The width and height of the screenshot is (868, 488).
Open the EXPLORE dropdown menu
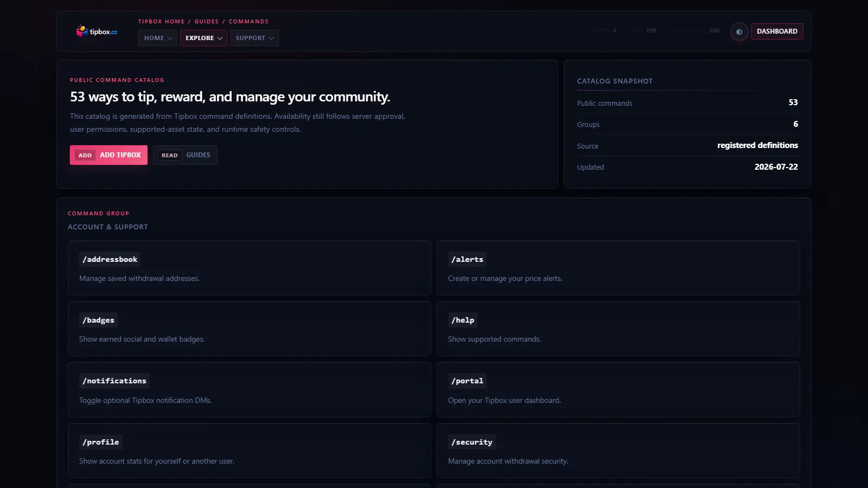tap(203, 38)
